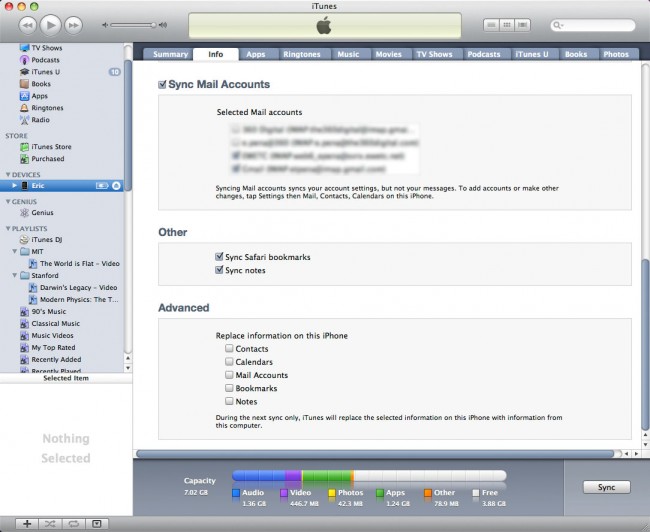Check Contacts under Replace information
This screenshot has width=650, height=532.
[229, 348]
